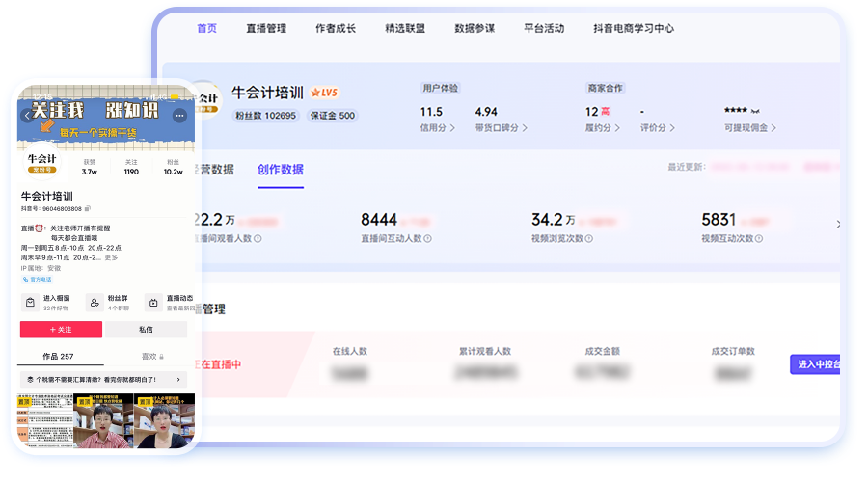Click info icon beside 视频浏览次数
This screenshot has width=868, height=483.
point(589,238)
